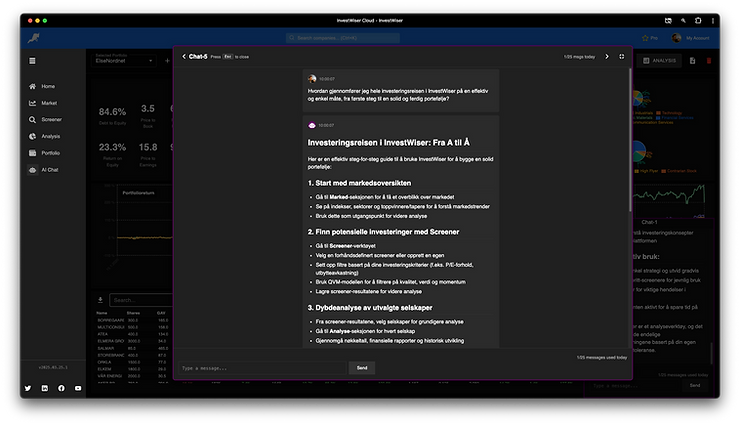Click the Screener magnifier icon
Image resolution: width=740 pixels, height=425 pixels.
32,120
